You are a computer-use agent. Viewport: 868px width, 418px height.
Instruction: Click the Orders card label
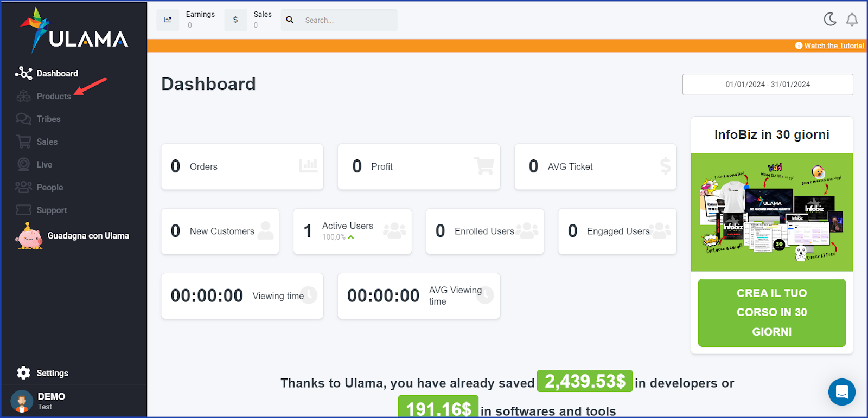(x=203, y=166)
